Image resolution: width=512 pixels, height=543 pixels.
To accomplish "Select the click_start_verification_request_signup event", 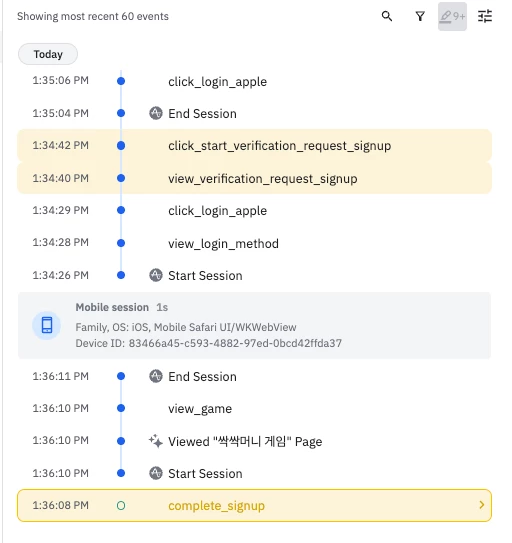I will click(254, 145).
